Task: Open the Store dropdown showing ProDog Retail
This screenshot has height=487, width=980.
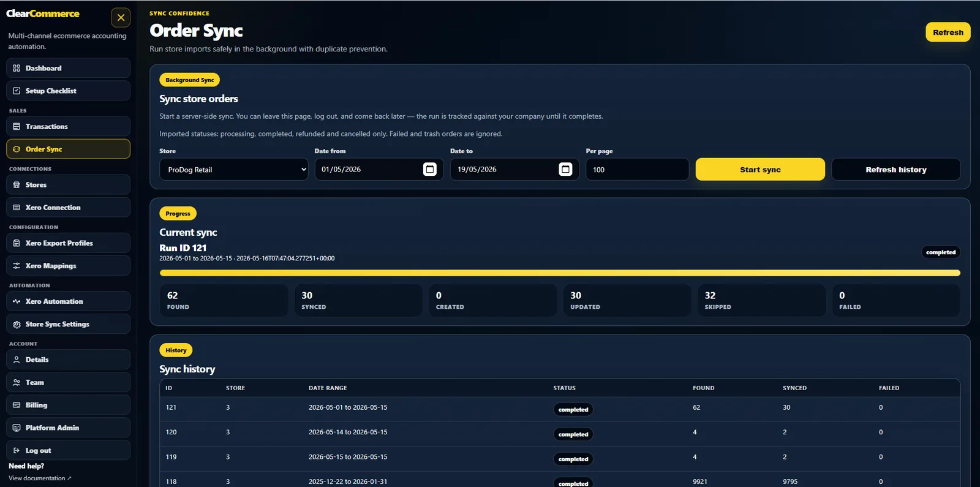Action: click(x=234, y=170)
